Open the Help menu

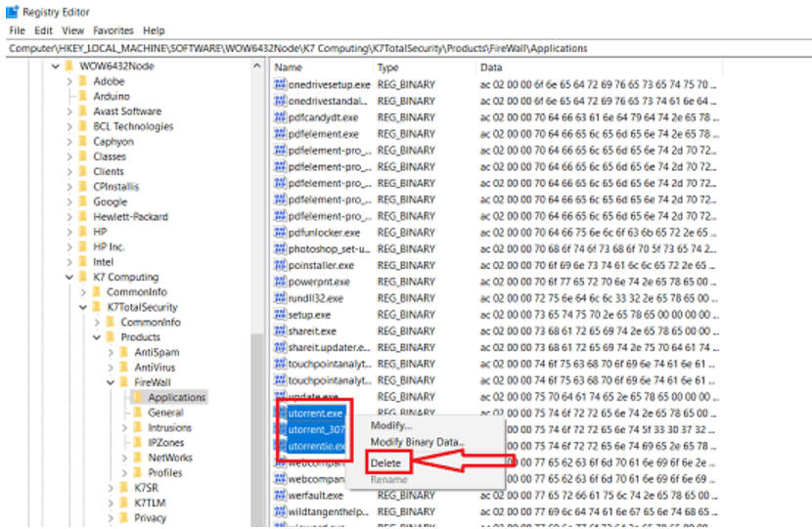pyautogui.click(x=154, y=30)
